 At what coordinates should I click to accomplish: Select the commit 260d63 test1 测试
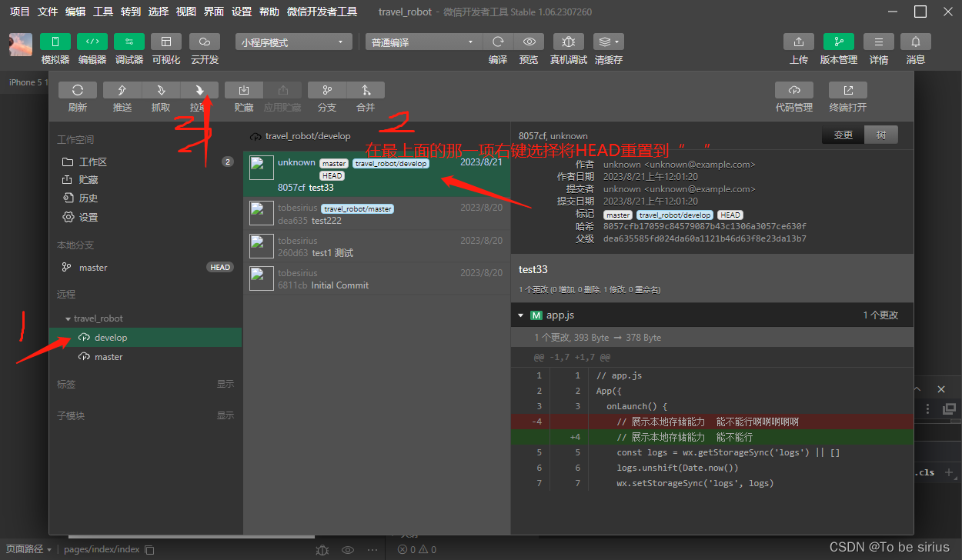point(377,246)
